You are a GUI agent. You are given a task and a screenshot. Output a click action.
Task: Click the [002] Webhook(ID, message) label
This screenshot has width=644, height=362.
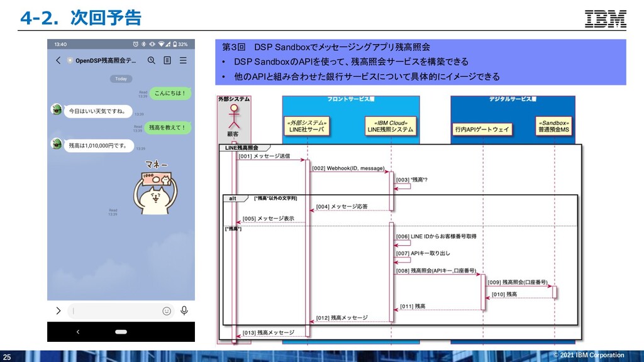tap(348, 168)
